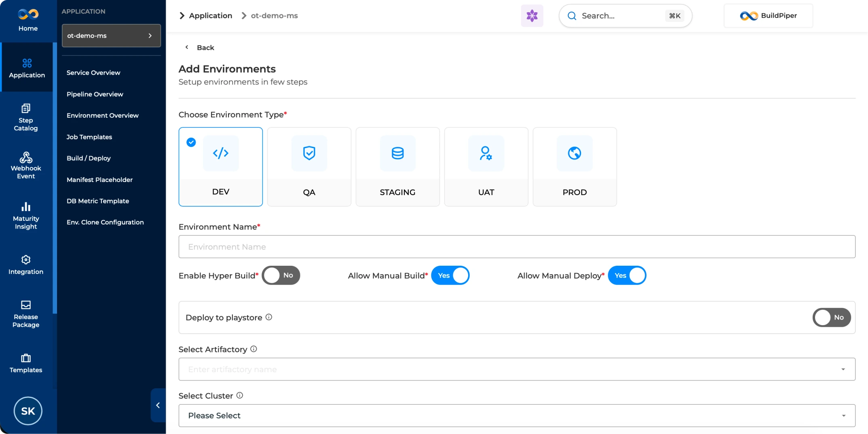The image size is (868, 434).
Task: Toggle Allow Manual Deploy switch
Action: point(627,275)
